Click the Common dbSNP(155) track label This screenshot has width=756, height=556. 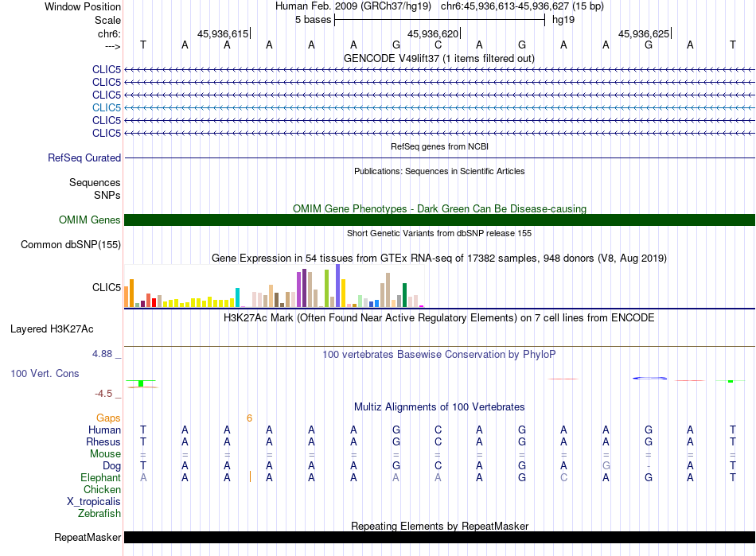pyautogui.click(x=70, y=245)
